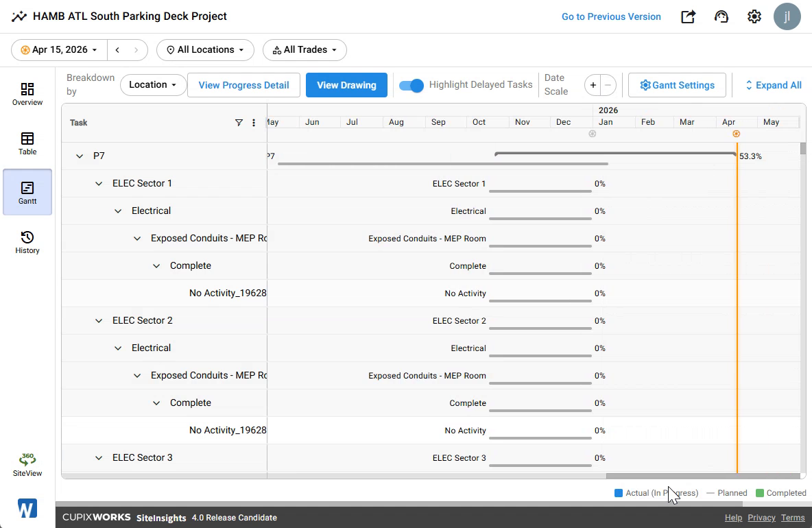Collapse Complete under ELEC Sector 1
This screenshot has height=528, width=812.
(x=156, y=265)
